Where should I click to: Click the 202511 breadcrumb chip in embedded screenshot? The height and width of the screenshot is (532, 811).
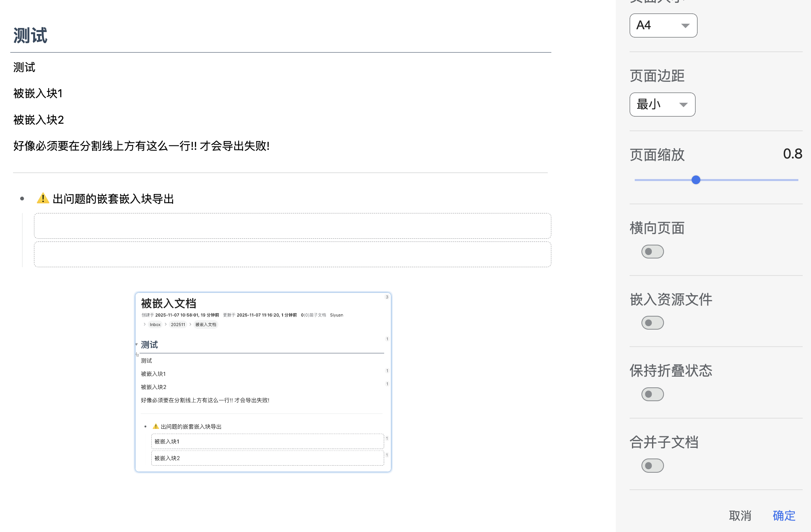coord(178,324)
